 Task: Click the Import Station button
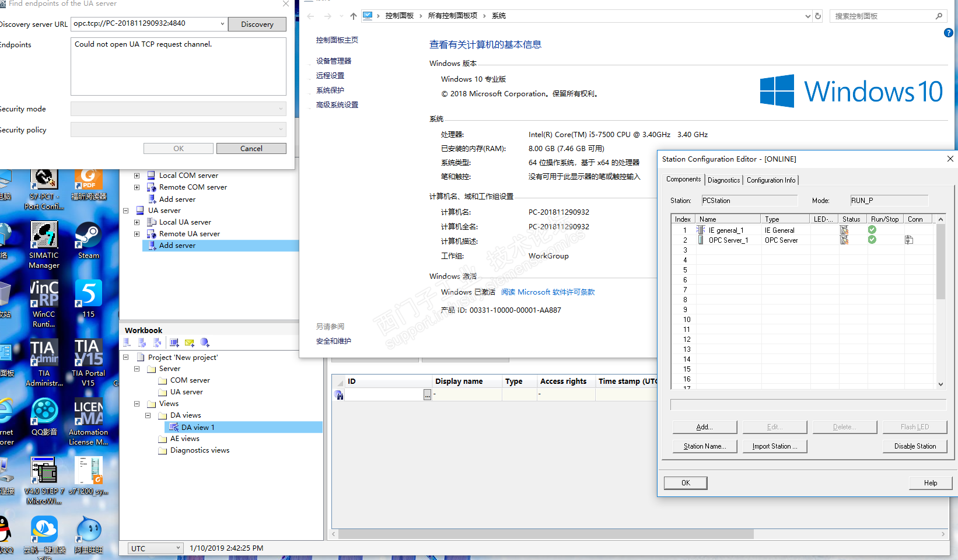(x=775, y=446)
